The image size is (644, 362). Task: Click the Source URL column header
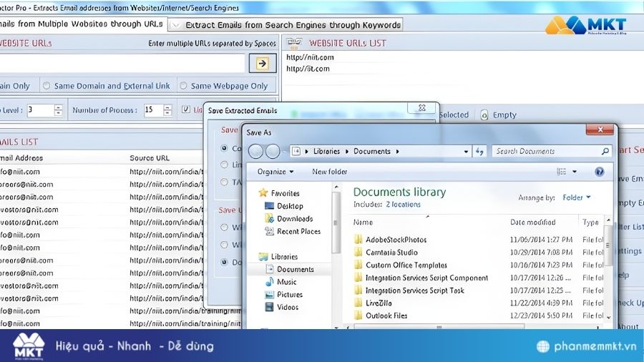[x=150, y=158]
